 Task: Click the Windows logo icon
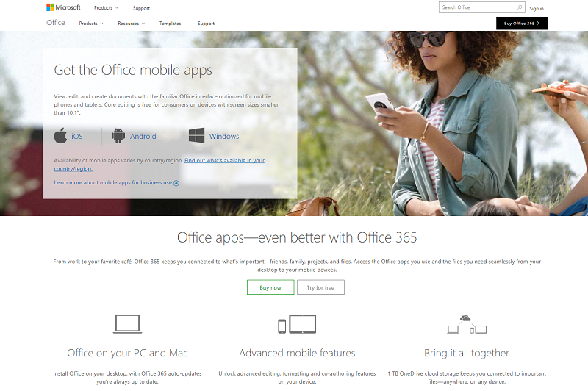pos(196,136)
